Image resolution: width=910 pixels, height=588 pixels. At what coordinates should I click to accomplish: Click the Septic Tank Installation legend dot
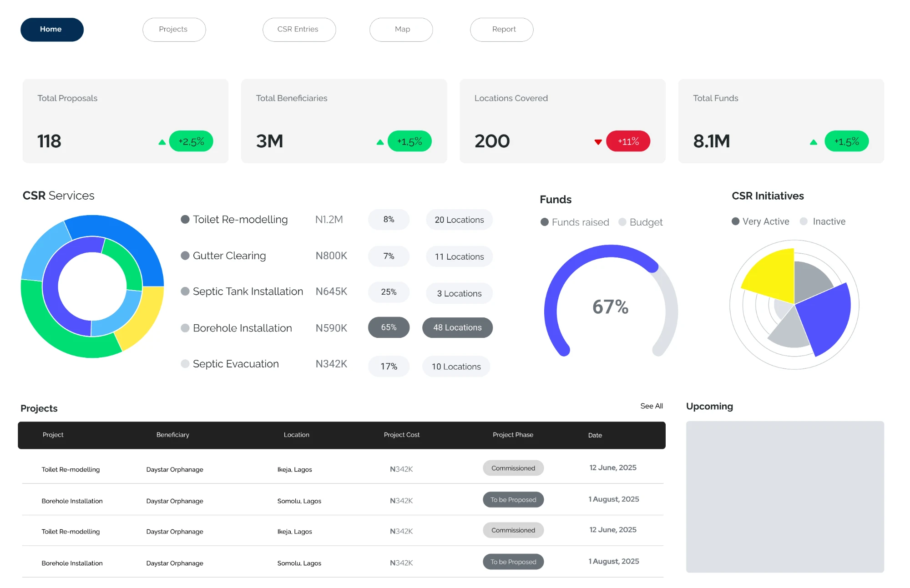point(185,291)
